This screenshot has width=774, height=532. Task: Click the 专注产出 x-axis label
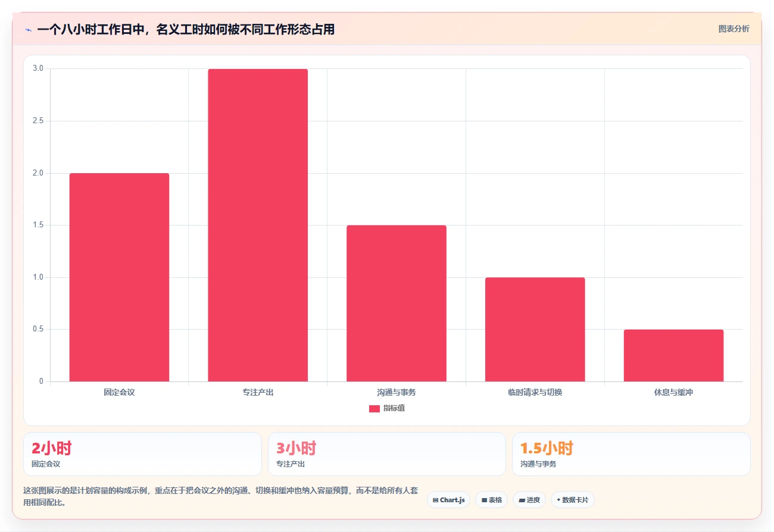point(258,392)
